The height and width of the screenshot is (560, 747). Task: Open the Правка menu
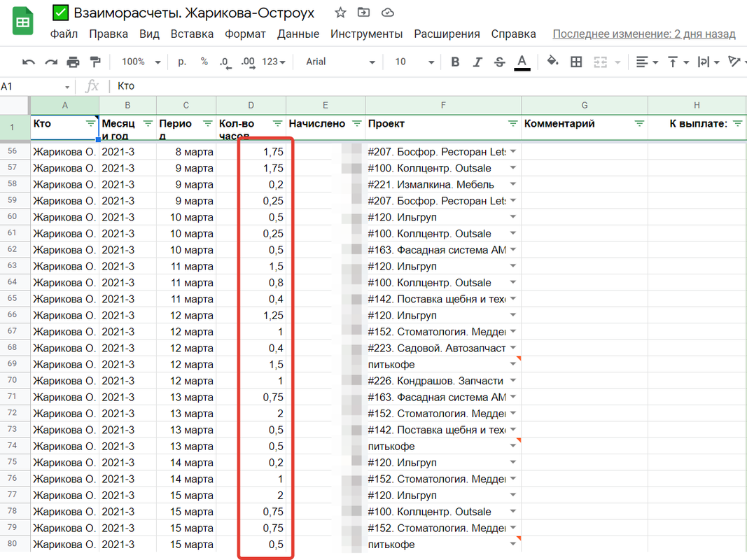point(109,34)
